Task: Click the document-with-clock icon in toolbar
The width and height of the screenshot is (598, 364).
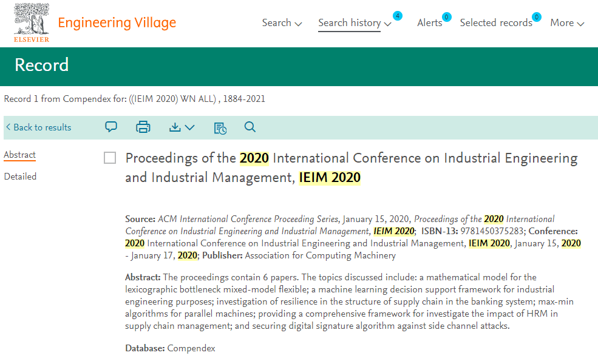Action: pyautogui.click(x=220, y=128)
